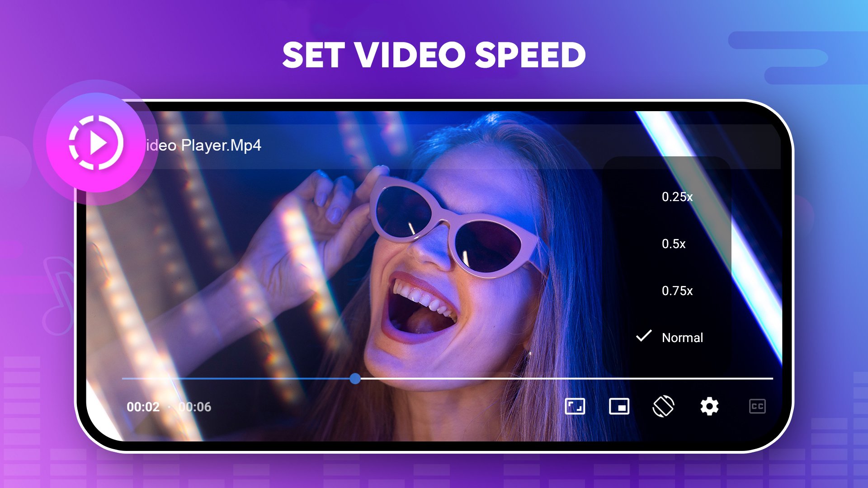Select the Normal speed option

pos(682,338)
